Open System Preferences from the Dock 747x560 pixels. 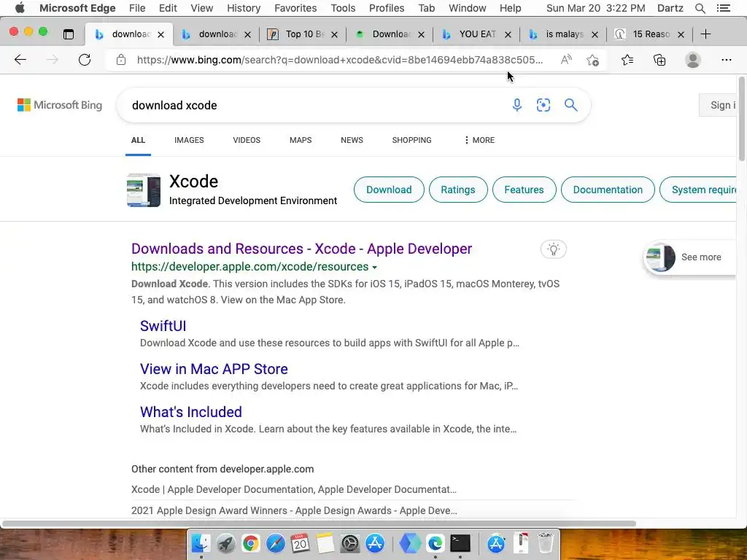click(x=350, y=543)
